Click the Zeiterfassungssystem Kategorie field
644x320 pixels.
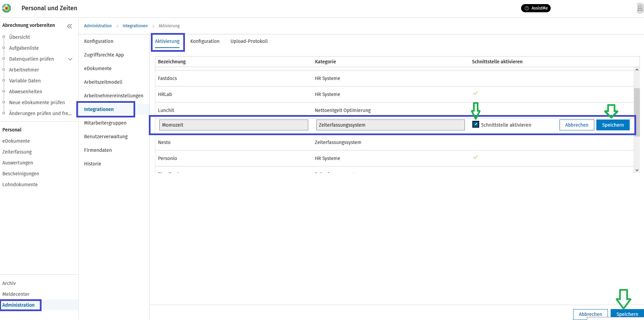pos(390,125)
